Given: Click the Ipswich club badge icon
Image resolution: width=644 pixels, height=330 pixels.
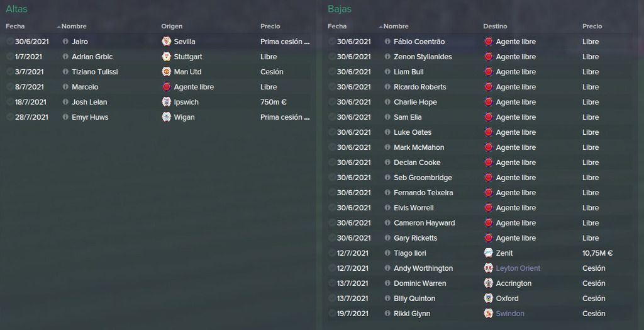Looking at the screenshot, I should pos(166,102).
